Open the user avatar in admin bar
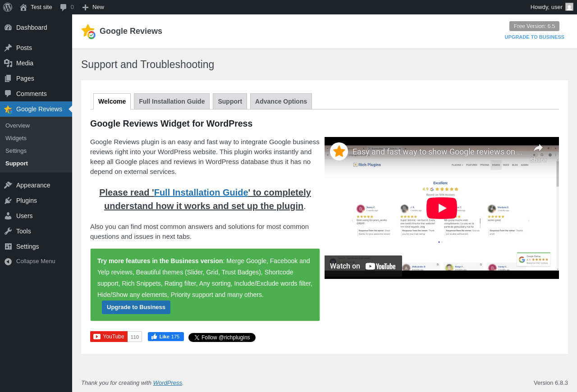This screenshot has width=577, height=392. (569, 7)
